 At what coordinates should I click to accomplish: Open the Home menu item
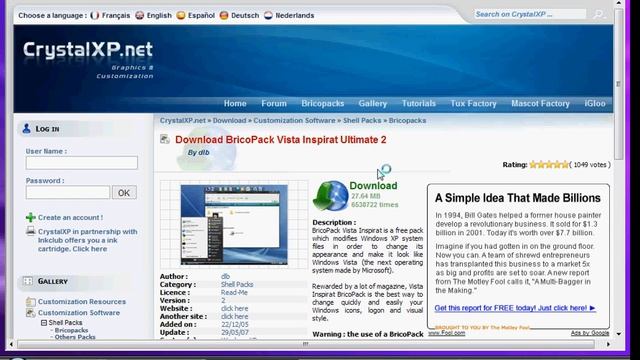[x=235, y=104]
